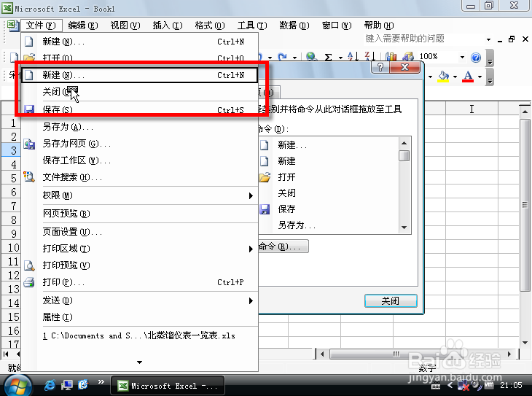Choose 网页预览(B) menu item
This screenshot has height=396, width=532.
coord(139,214)
